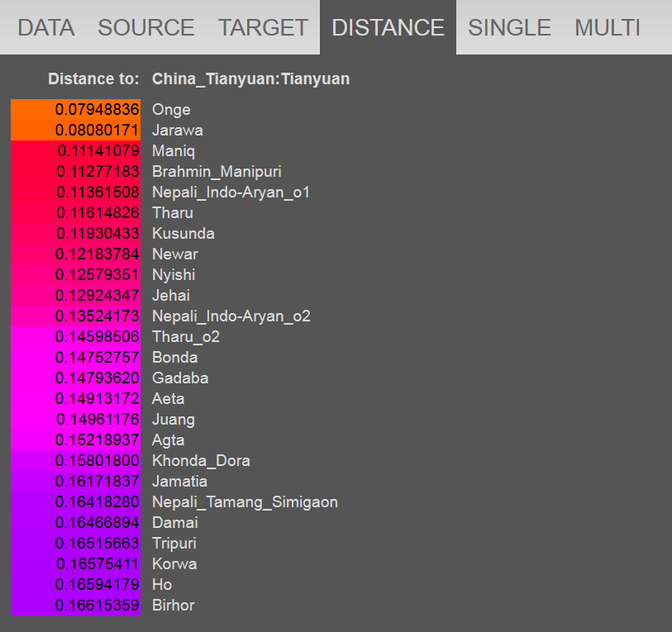Click the Gadaba entry
The image size is (672, 632).
(180, 378)
